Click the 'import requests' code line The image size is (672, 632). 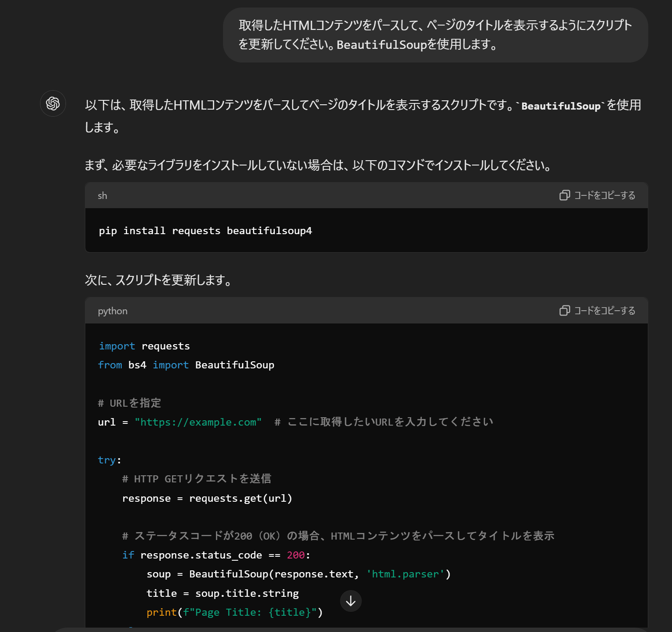click(x=144, y=346)
